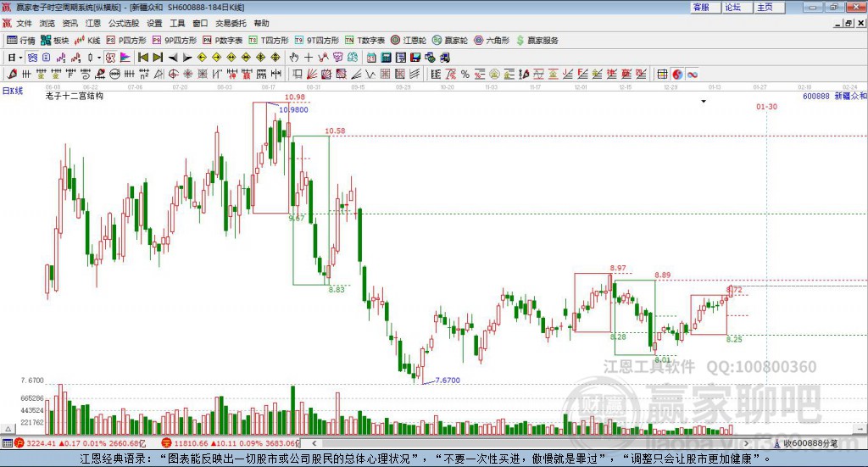Image resolution: width=868 pixels, height=467 pixels.
Task: Jump to first bar icon
Action: [142, 58]
